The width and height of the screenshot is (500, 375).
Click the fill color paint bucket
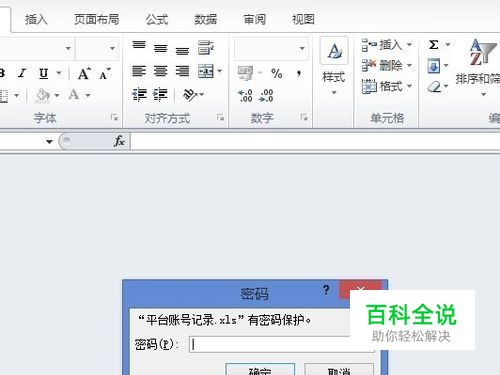tap(43, 95)
